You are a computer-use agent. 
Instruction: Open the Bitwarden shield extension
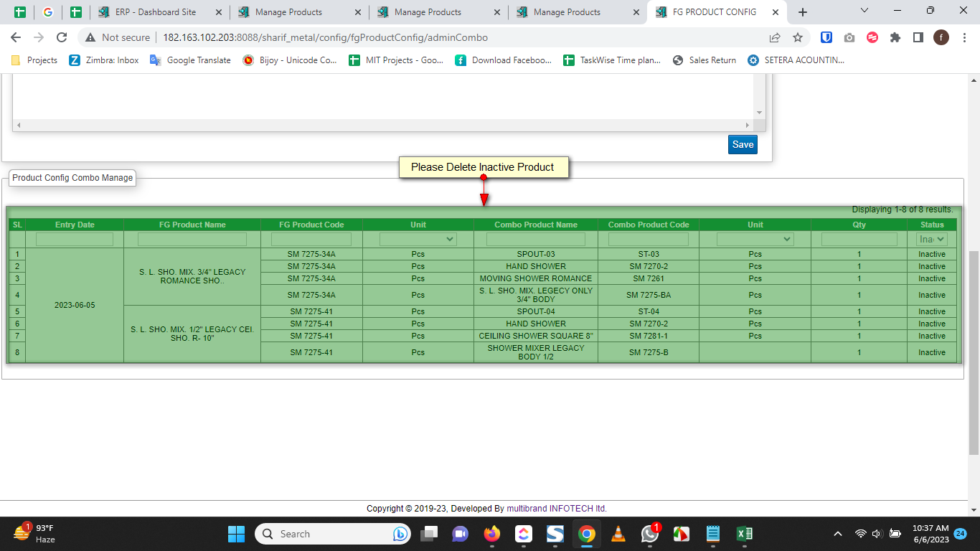pos(826,37)
